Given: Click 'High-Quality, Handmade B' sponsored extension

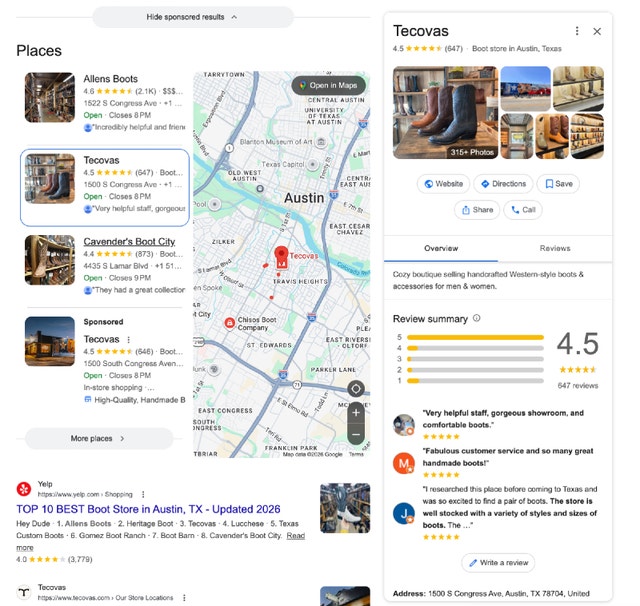Looking at the screenshot, I should 135,400.
